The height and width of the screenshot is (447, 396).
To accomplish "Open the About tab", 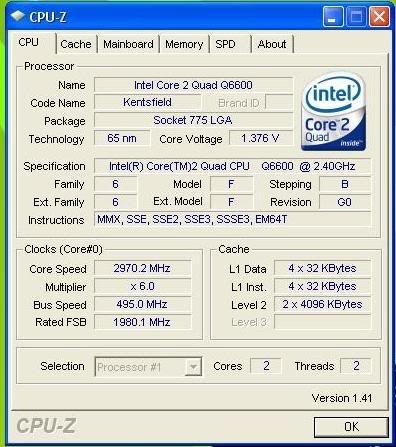I will pyautogui.click(x=272, y=44).
